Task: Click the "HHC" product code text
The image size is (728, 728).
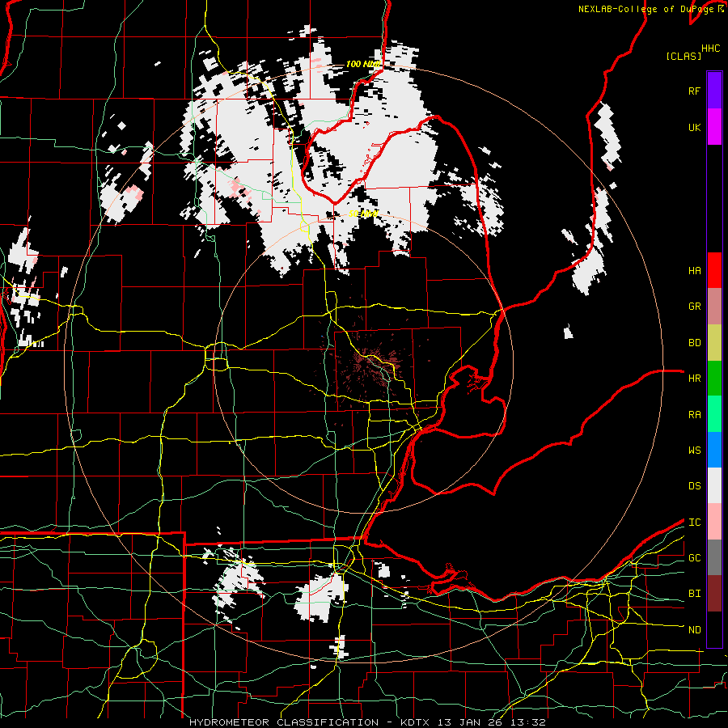Action: point(710,49)
